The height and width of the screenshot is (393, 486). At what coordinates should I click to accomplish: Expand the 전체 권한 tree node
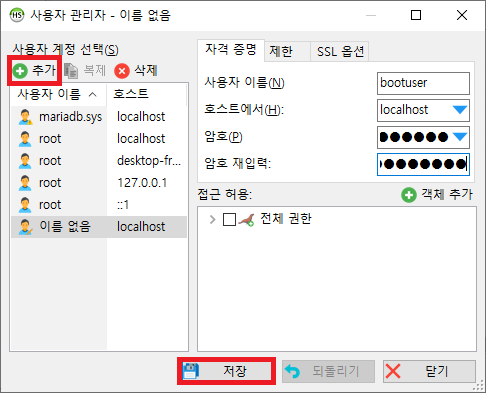(x=212, y=220)
